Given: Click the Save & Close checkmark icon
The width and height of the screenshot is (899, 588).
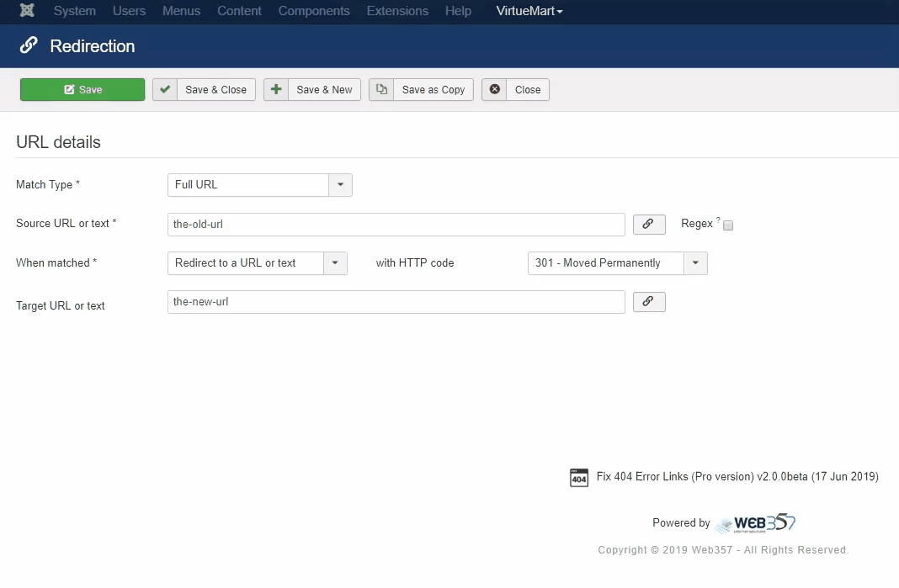Looking at the screenshot, I should (165, 90).
